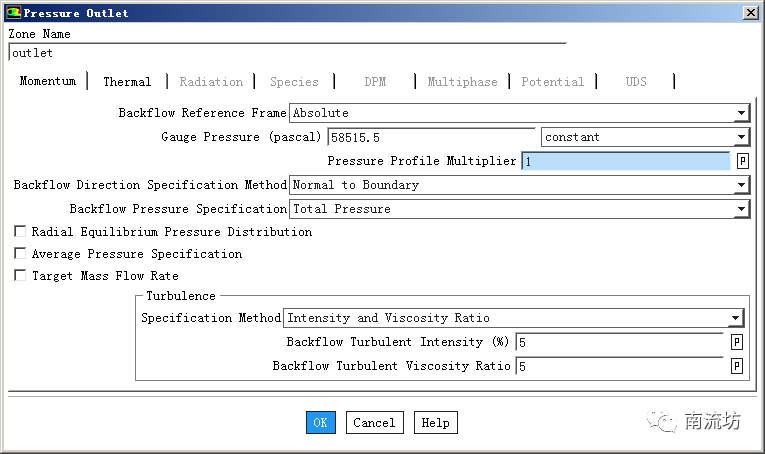Click the Cancel button

pyautogui.click(x=374, y=423)
